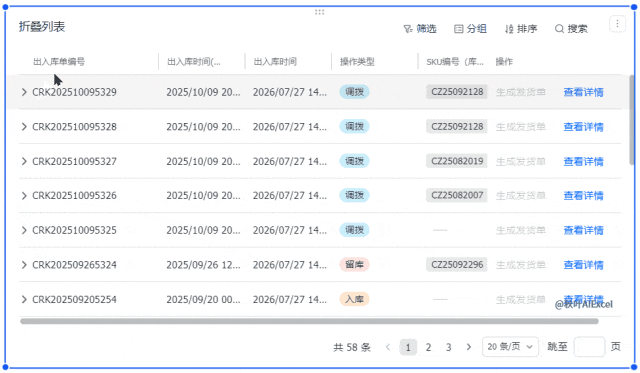Click SKU编号 column header
640x373 pixels.
(455, 62)
